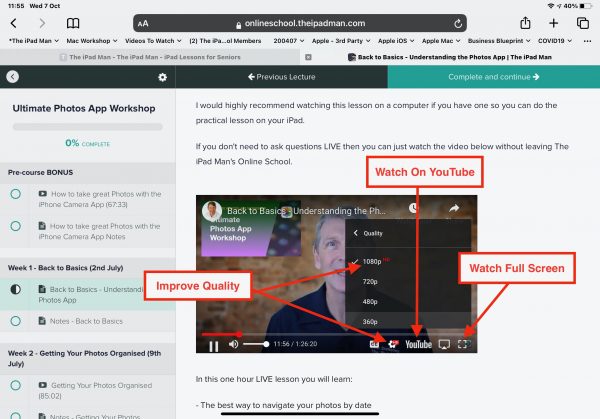The image size is (600, 419).
Task: Open Back to Basics Photos App lesson
Action: (x=92, y=294)
